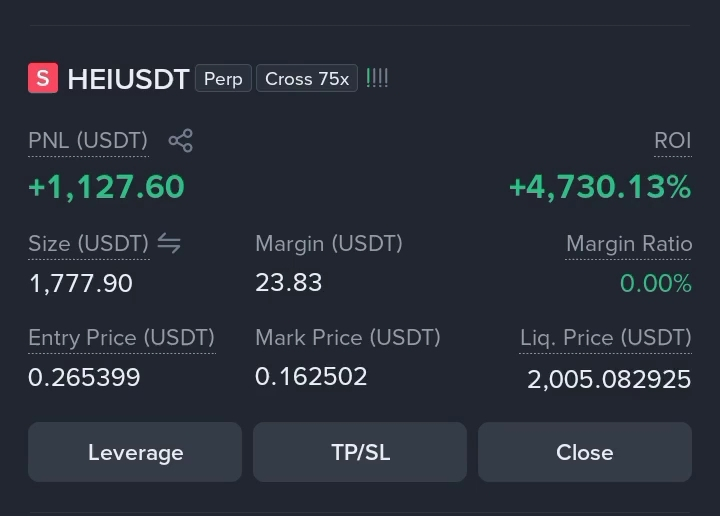Click the red S short-position icon
Screen dimensions: 720x516
(x=43, y=78)
